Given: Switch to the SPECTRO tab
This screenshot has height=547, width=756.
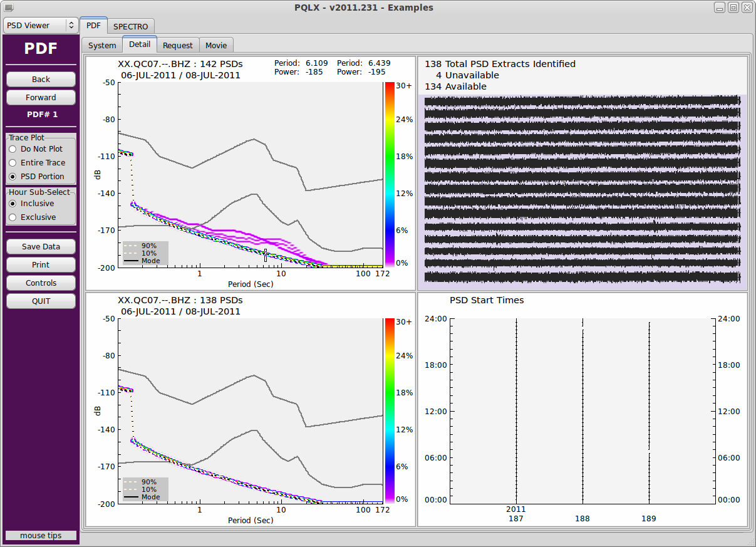Looking at the screenshot, I should pyautogui.click(x=131, y=26).
